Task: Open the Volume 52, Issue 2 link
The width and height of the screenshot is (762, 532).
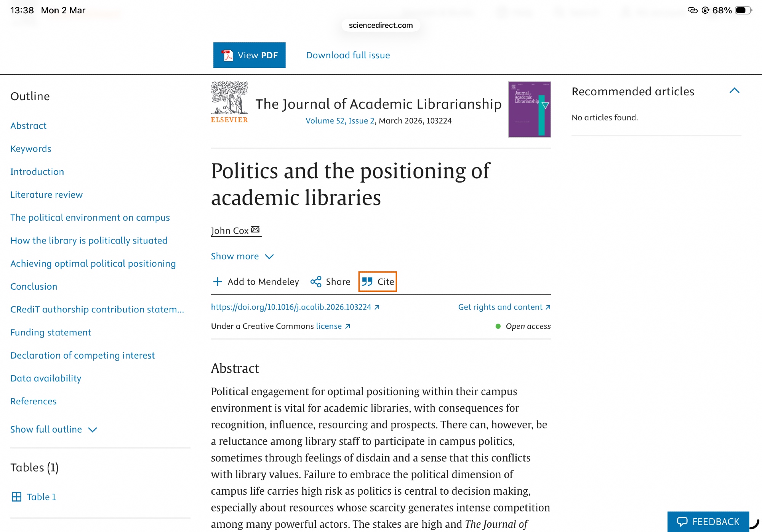Action: tap(340, 121)
